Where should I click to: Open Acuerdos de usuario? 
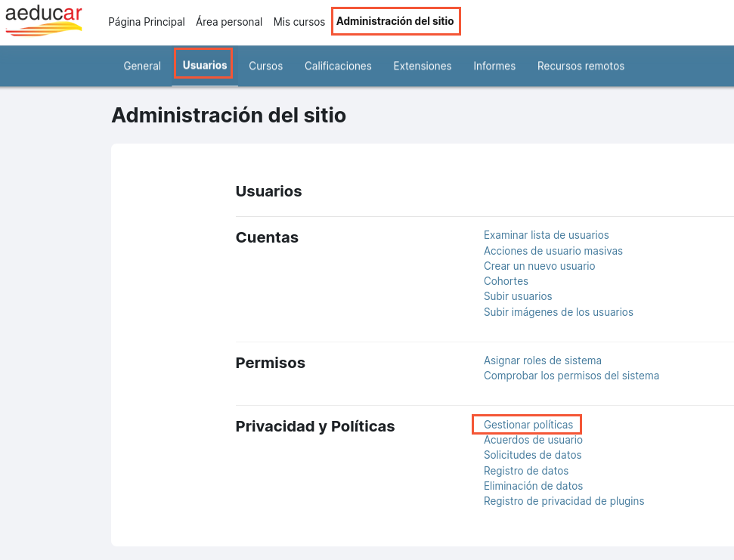[x=533, y=440]
